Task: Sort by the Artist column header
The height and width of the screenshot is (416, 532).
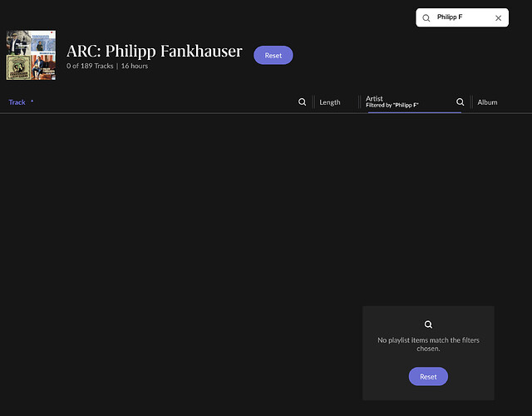Action: pos(374,98)
